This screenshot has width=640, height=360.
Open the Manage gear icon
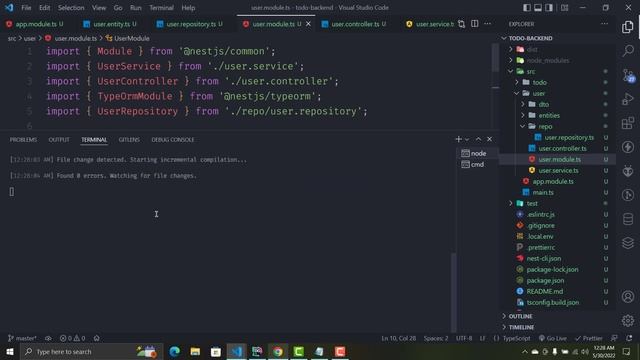pos(628,320)
